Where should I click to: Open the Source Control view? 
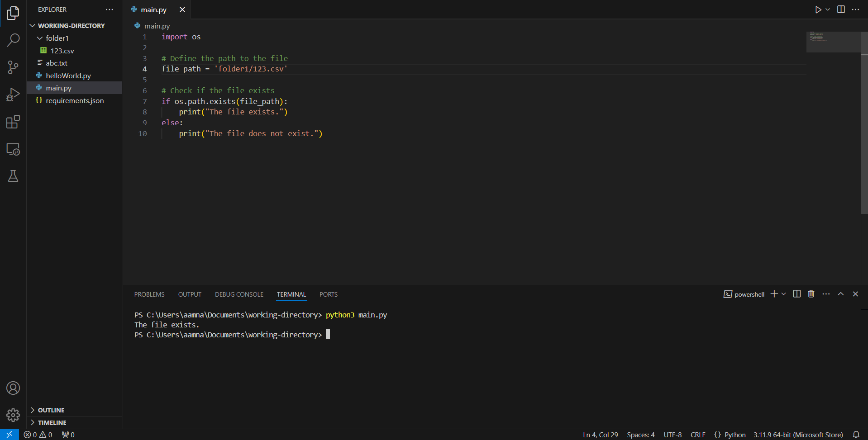[13, 67]
